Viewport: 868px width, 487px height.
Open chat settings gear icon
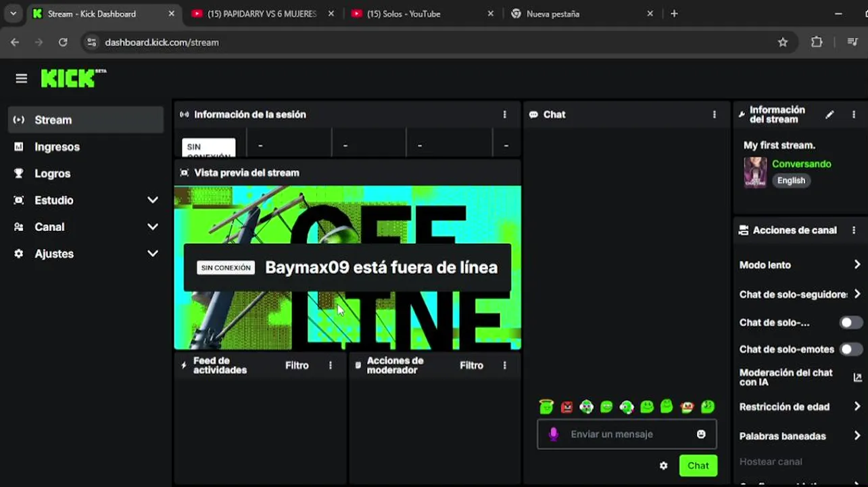click(663, 465)
